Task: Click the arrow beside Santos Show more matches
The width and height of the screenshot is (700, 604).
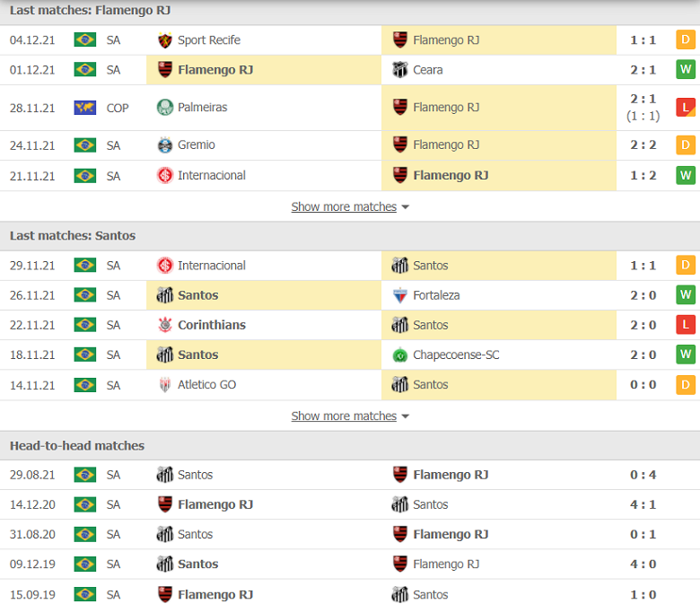Action: click(406, 416)
